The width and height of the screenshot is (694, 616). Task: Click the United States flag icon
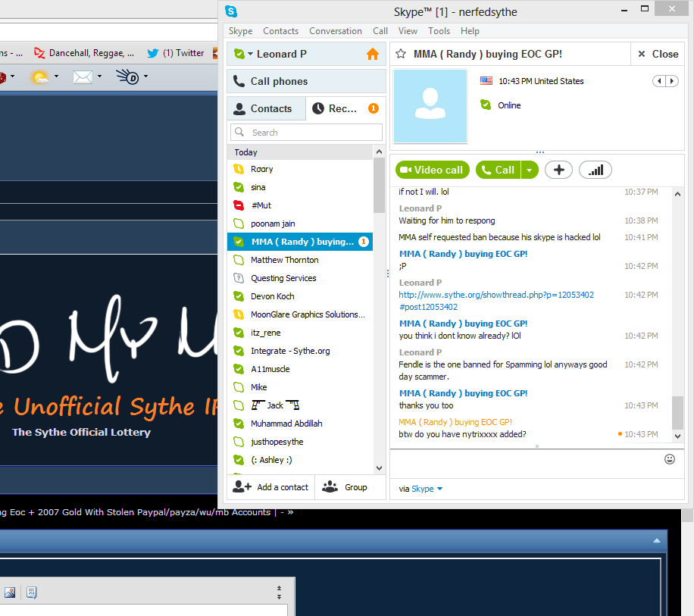tap(486, 80)
